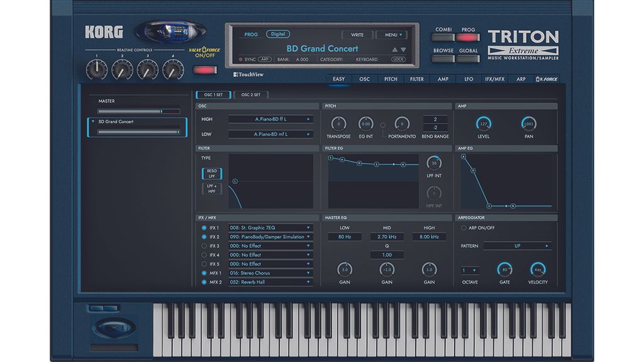Click the PORTAMENTO knob
The width and height of the screenshot is (644, 362).
[x=402, y=124]
